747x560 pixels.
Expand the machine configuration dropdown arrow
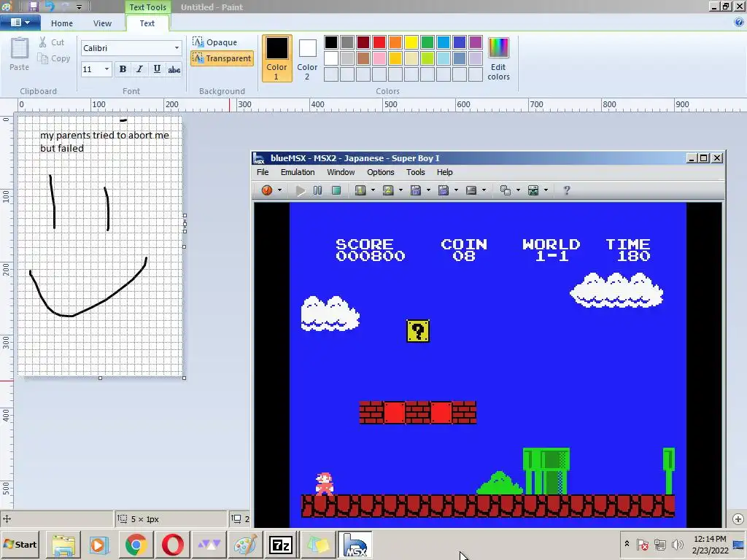point(546,190)
